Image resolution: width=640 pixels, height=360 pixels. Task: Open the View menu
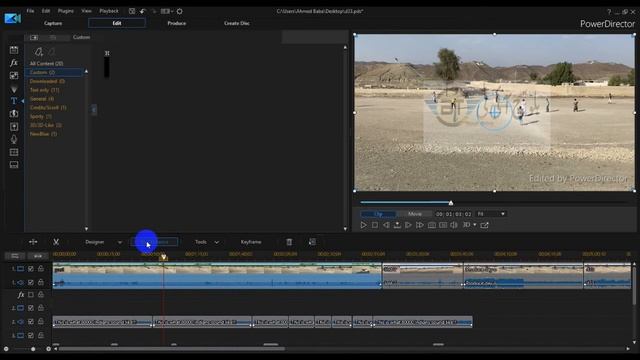coord(86,11)
